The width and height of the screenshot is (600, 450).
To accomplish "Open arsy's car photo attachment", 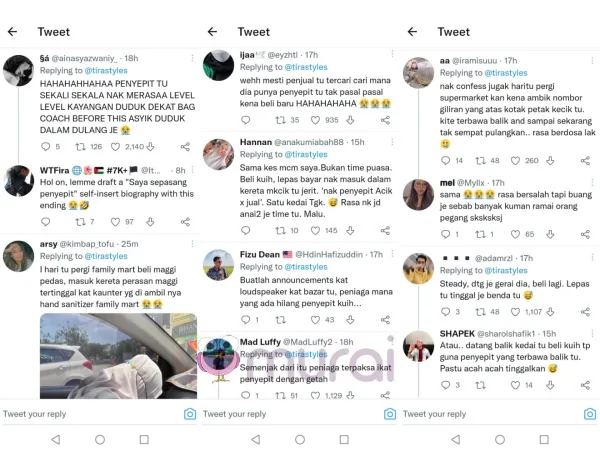I will tap(118, 355).
